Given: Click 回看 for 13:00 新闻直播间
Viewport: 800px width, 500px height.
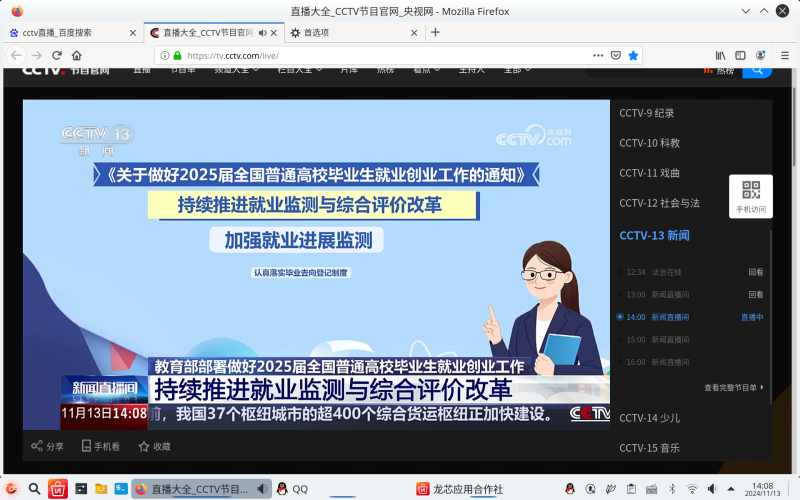Looking at the screenshot, I should [x=756, y=295].
